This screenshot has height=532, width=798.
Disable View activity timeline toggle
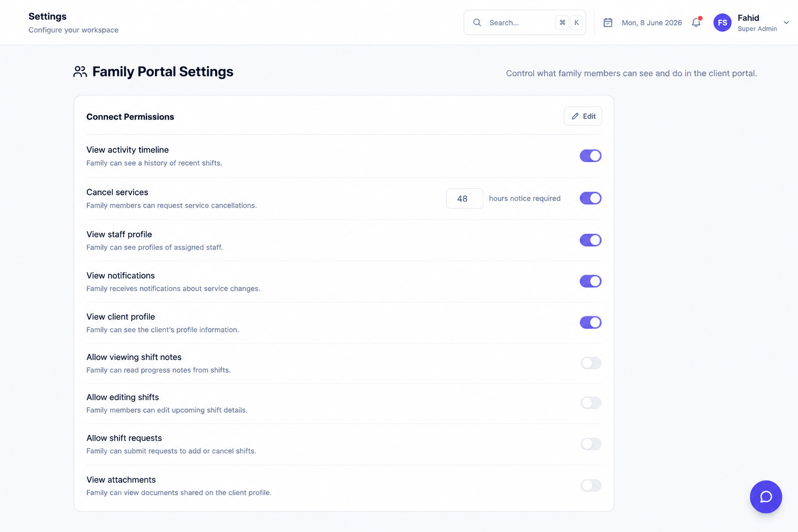pyautogui.click(x=591, y=156)
